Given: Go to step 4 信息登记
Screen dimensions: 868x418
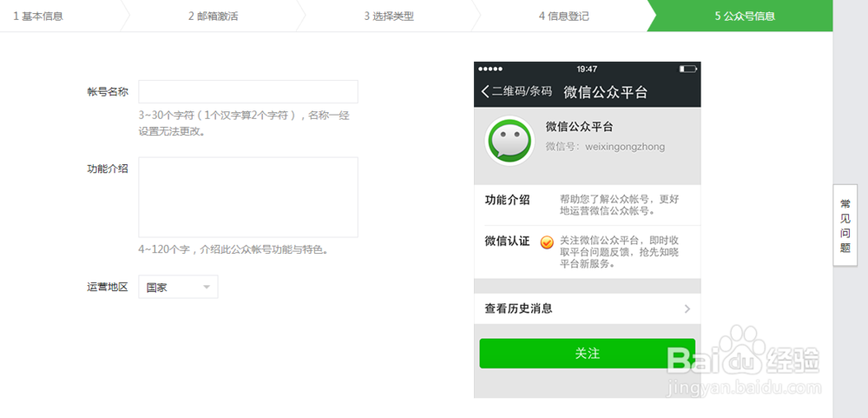Looking at the screenshot, I should 564,16.
